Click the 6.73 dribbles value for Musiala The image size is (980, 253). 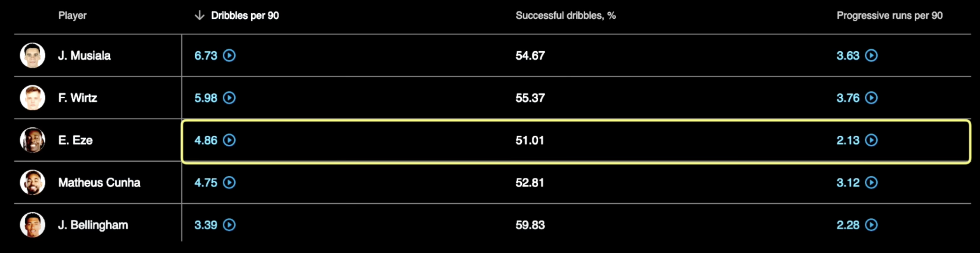click(206, 55)
